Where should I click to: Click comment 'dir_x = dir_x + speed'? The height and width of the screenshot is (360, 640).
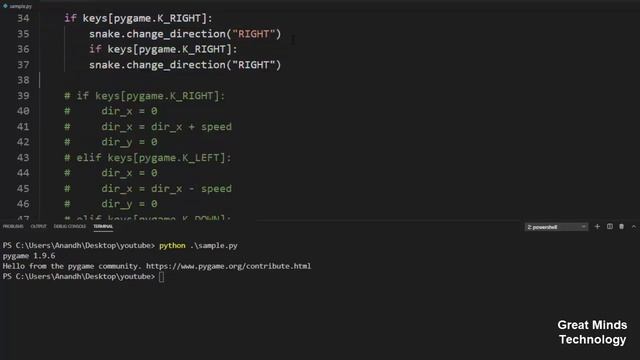tap(167, 127)
